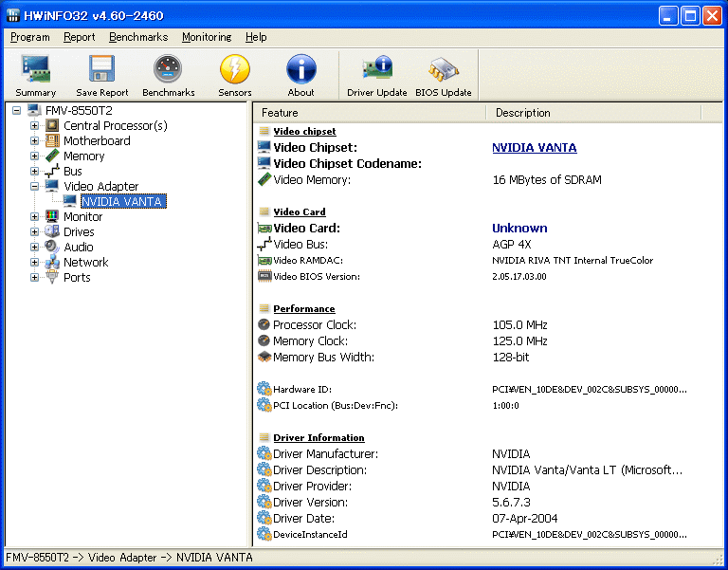Expand the Memory tree node
Screen dimensions: 728x570
(35, 156)
